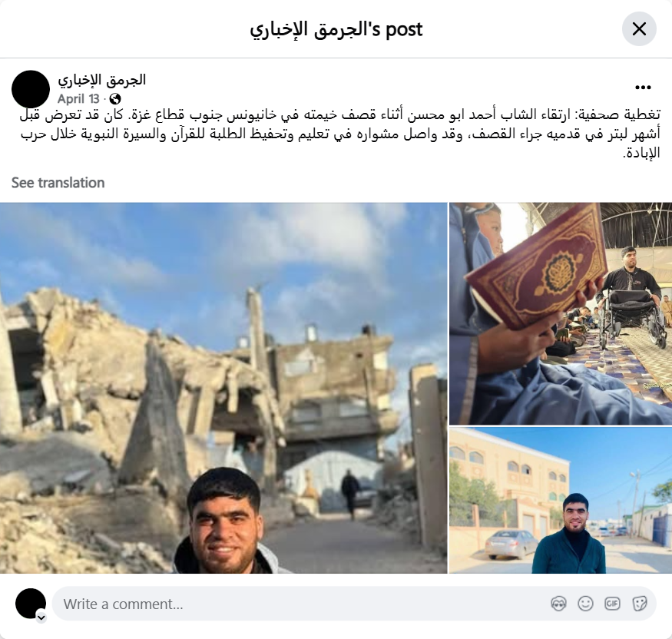
Task: Click into the Write a comment field
Action: (x=300, y=604)
